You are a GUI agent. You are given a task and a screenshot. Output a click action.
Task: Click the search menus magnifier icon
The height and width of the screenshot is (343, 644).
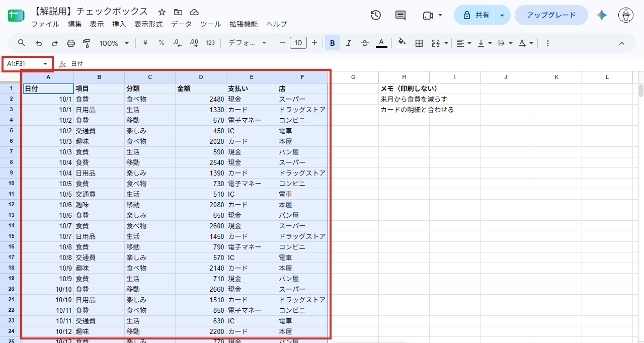[22, 43]
